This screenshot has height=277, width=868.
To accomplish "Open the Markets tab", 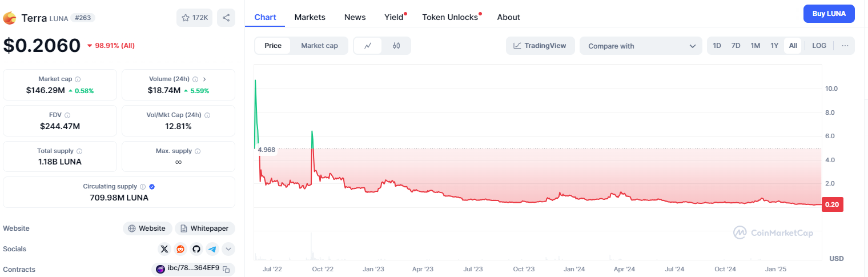I will click(x=310, y=17).
